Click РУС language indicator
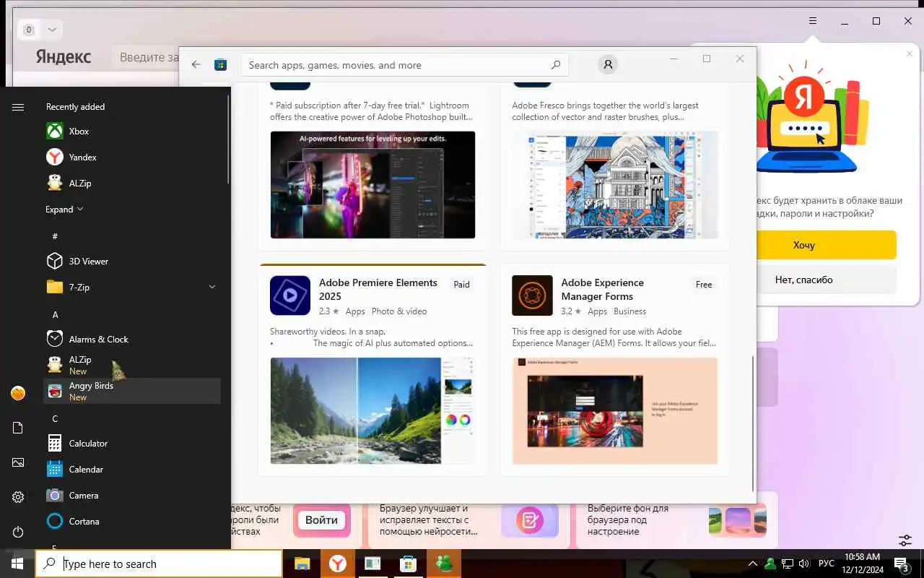The width and height of the screenshot is (924, 578). point(827,564)
